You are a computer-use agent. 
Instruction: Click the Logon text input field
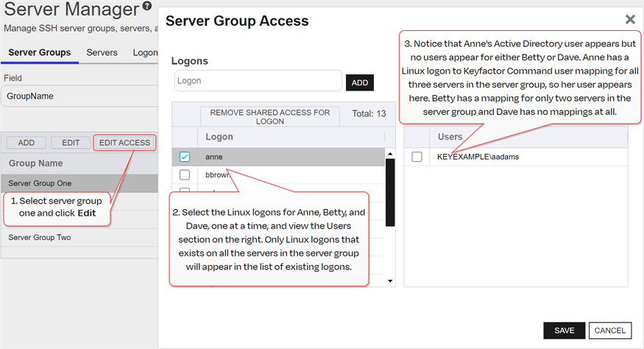coord(258,81)
